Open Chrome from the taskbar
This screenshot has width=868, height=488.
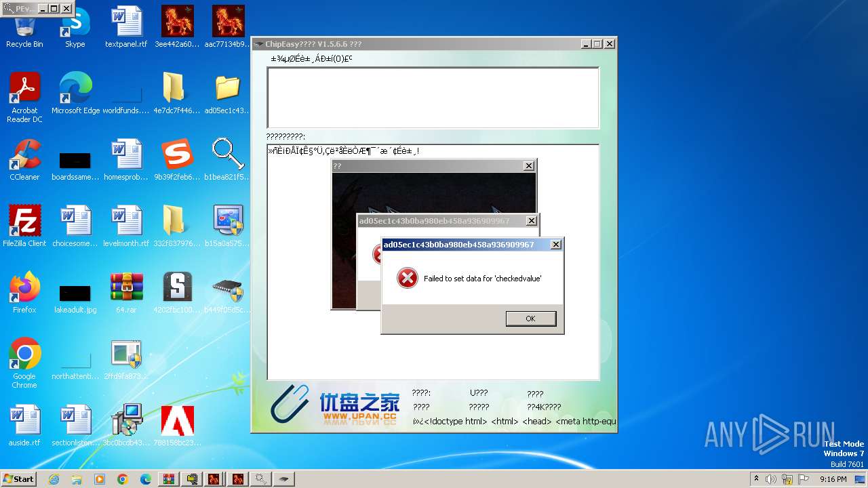coord(123,479)
